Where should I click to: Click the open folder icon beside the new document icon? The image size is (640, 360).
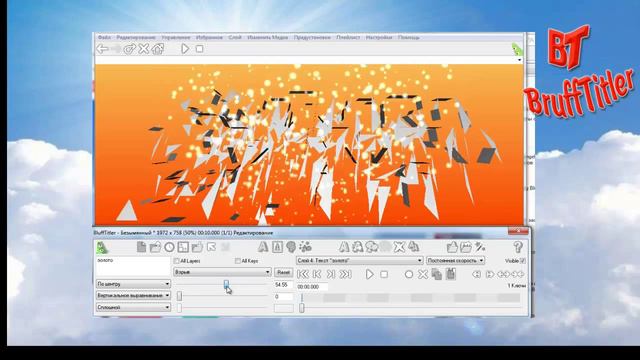[x=155, y=247]
